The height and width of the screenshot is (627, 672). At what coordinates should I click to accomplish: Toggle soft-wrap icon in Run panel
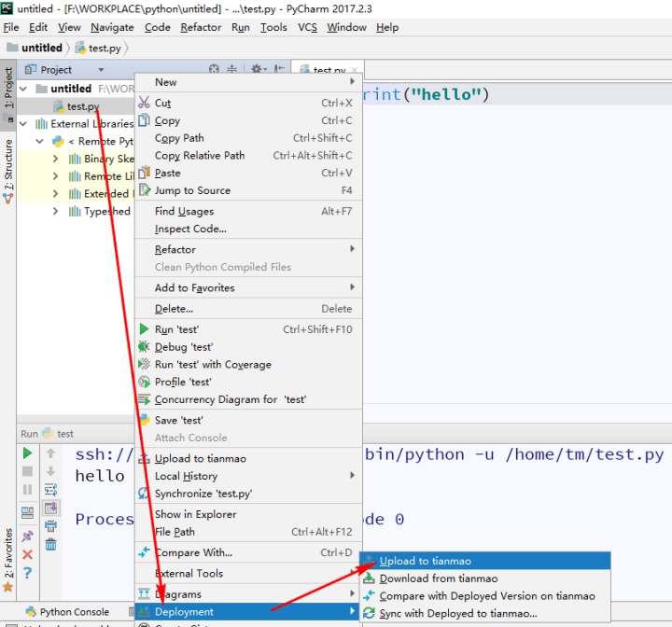click(50, 490)
